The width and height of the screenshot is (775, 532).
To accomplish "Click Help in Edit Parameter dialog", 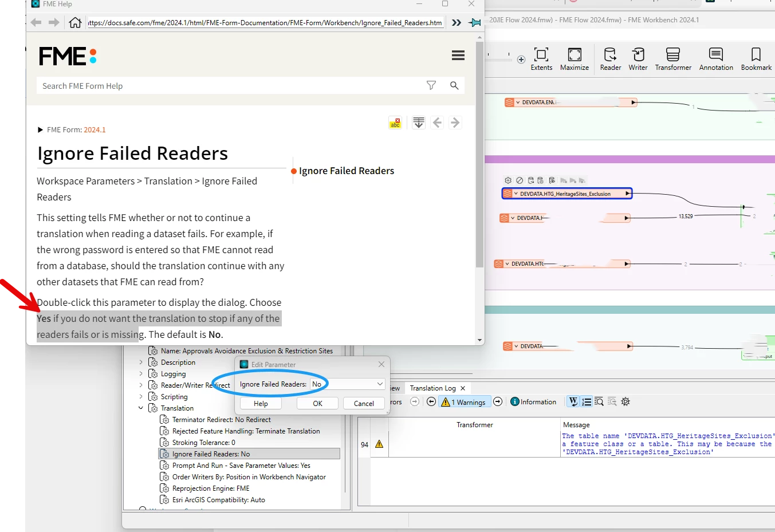I will point(261,403).
